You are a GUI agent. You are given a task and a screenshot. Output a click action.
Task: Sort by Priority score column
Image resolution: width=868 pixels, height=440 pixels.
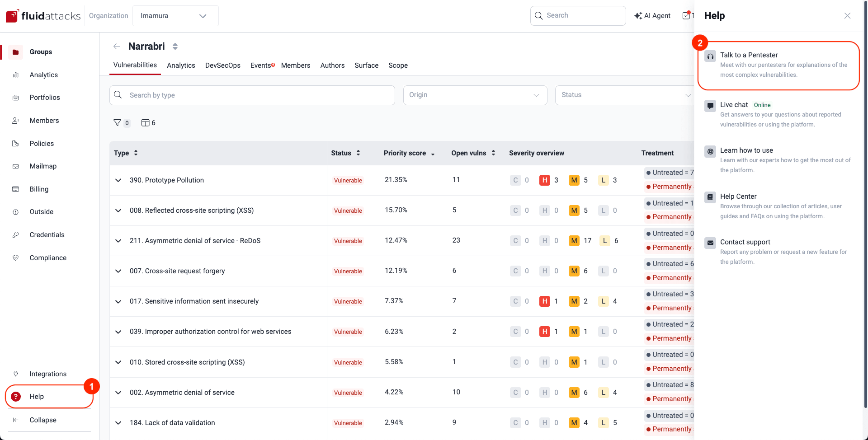409,153
